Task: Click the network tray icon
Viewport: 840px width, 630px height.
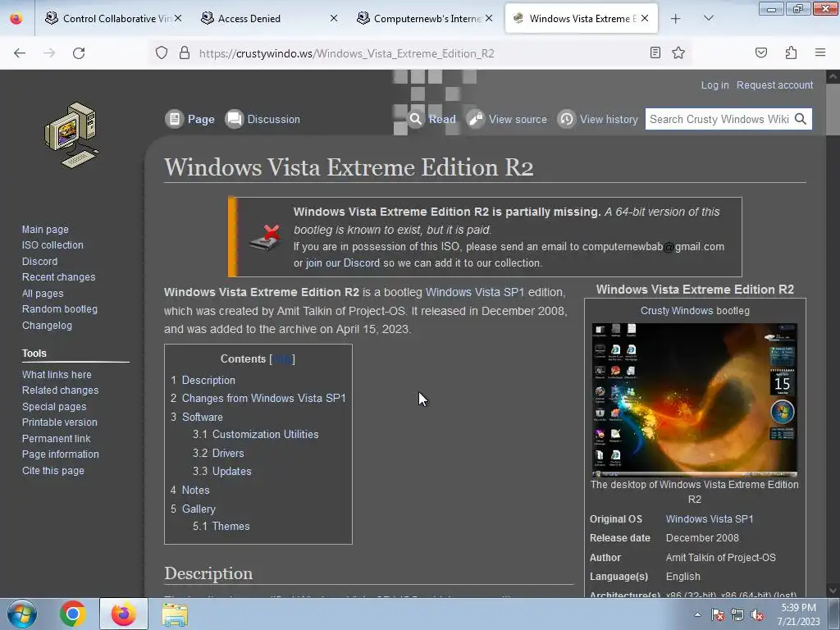Action: pos(737,615)
